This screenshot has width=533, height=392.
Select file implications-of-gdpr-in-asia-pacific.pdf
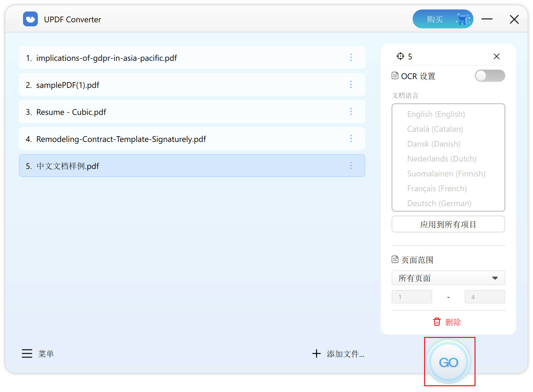click(192, 57)
